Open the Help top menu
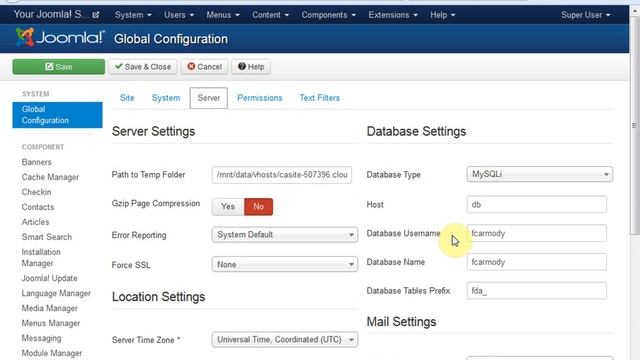 (x=442, y=15)
